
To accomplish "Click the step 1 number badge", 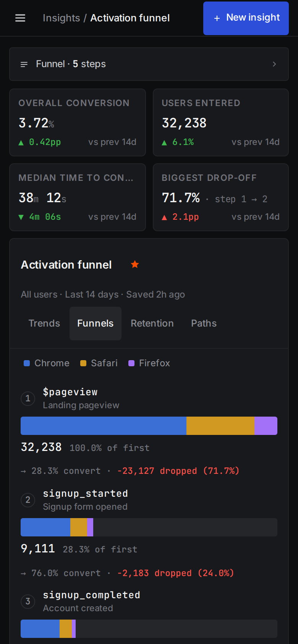I will (x=28, y=399).
